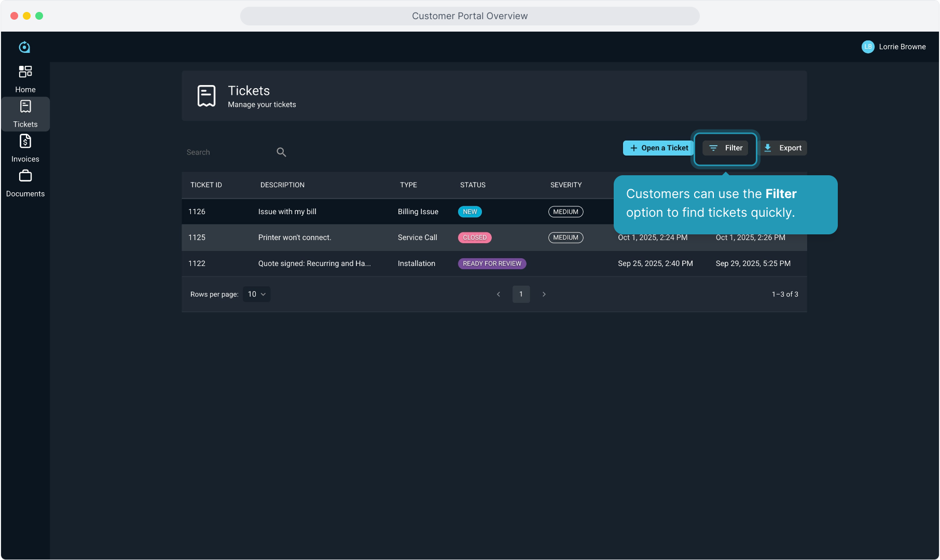Open ticket 1126 Issue with my bill

point(287,212)
